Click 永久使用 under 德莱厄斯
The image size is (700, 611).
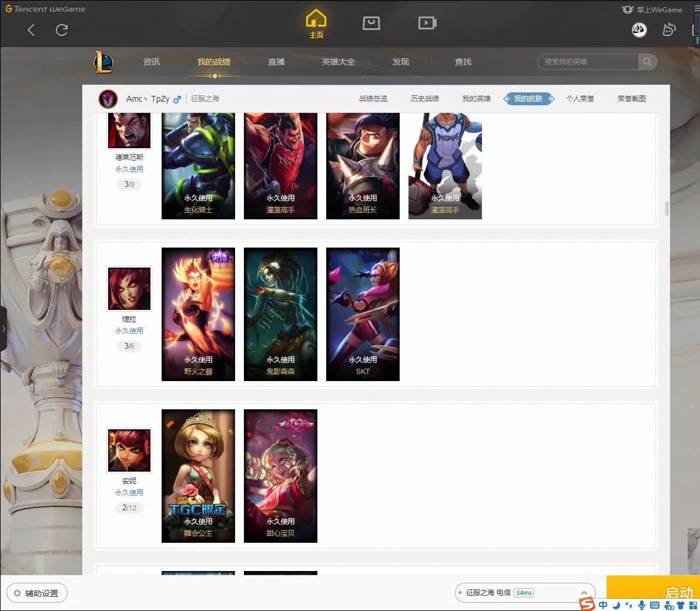tap(129, 169)
